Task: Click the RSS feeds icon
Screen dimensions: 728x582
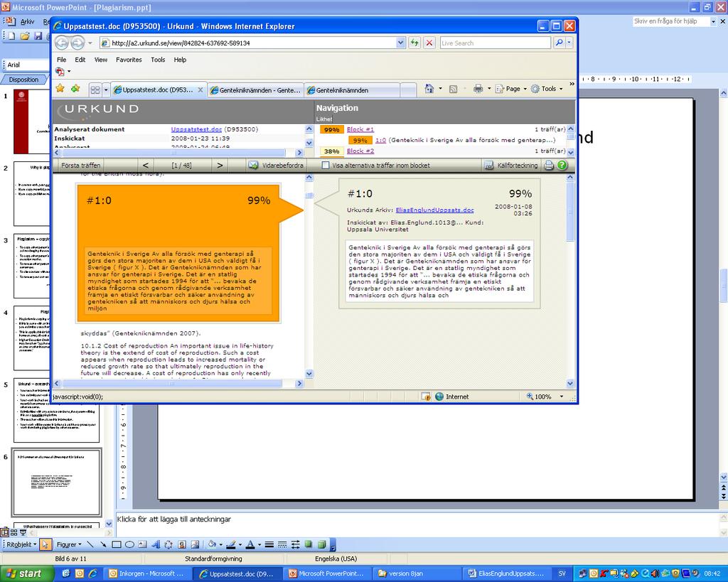Action: (453, 89)
